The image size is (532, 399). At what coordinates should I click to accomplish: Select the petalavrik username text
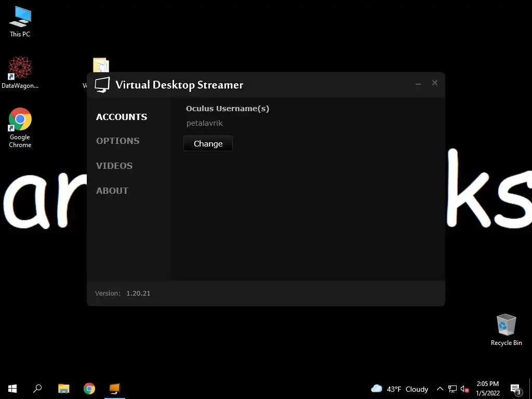205,123
